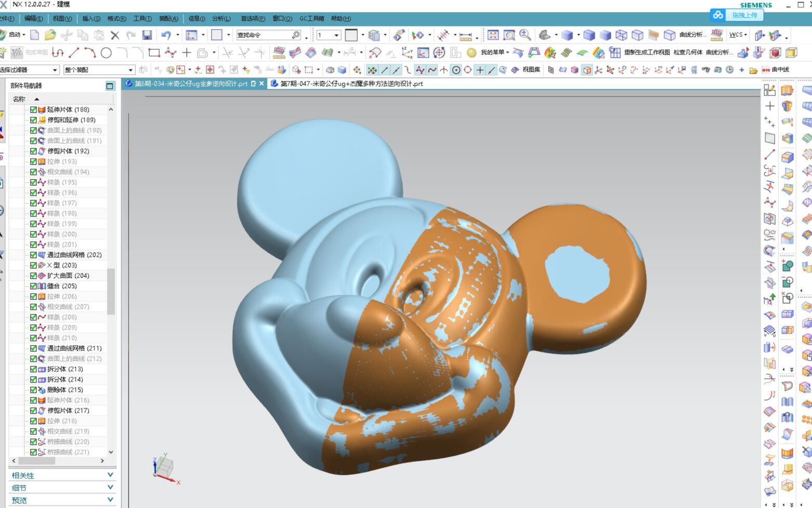Toggle the 拆分体 (213) checkbox
Viewport: 812px width, 508px height.
point(33,369)
